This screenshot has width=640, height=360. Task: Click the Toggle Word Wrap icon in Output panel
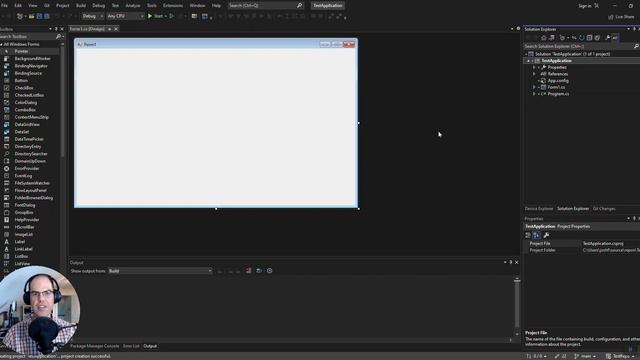[x=259, y=271]
